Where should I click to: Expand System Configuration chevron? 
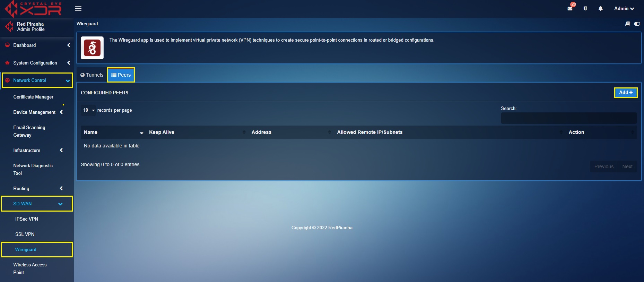(x=69, y=63)
